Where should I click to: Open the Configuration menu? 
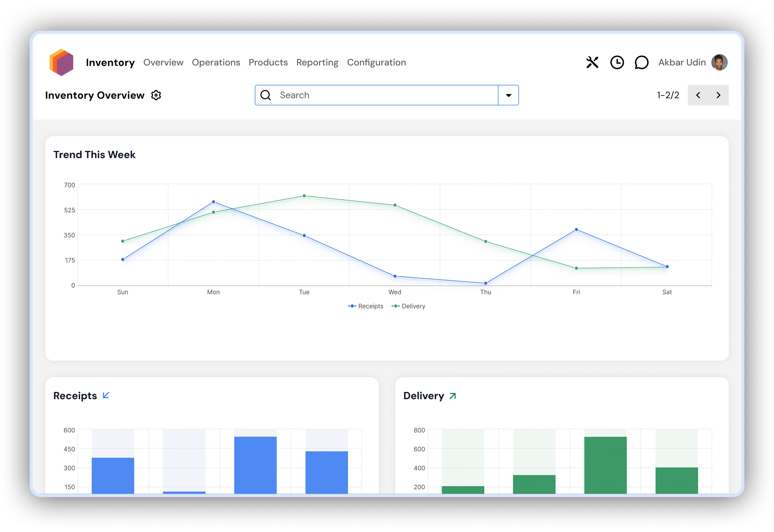[x=376, y=62]
